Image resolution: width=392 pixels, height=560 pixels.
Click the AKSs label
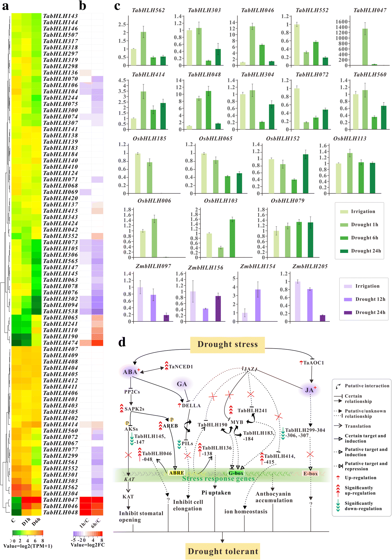click(131, 429)
